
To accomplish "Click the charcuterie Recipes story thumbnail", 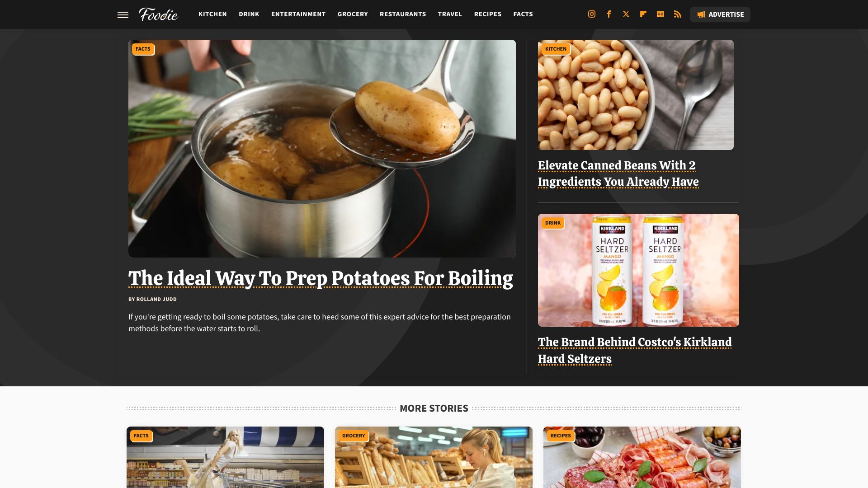I will coord(642,457).
